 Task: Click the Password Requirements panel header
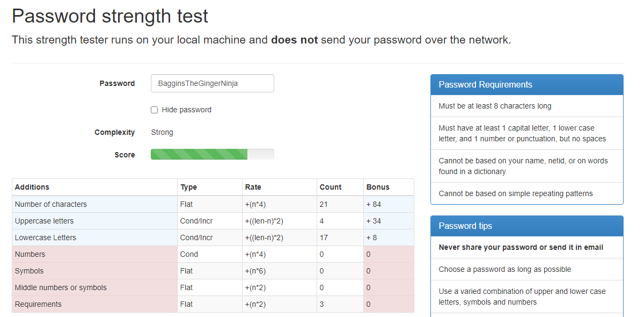click(x=526, y=85)
